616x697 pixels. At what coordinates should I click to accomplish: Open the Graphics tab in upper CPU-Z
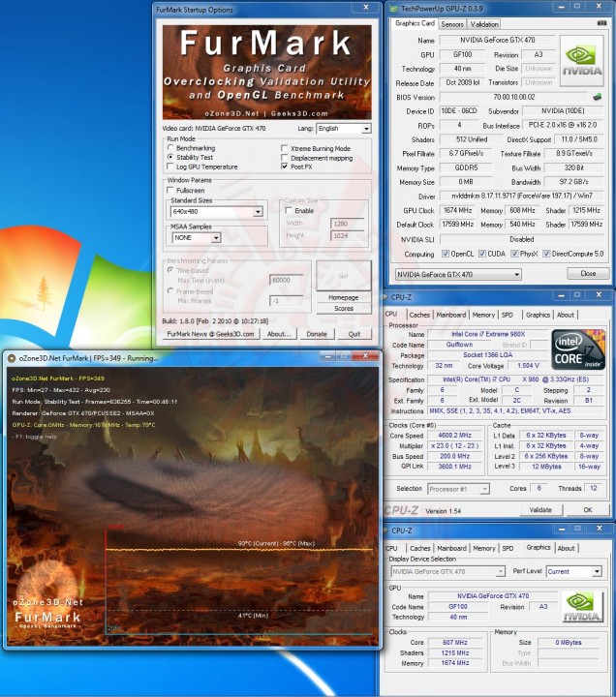538,315
